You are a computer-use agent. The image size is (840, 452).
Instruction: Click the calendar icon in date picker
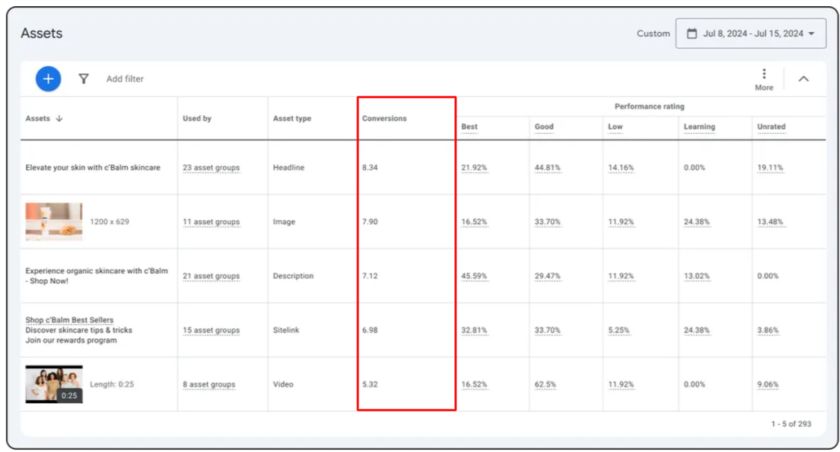click(690, 33)
